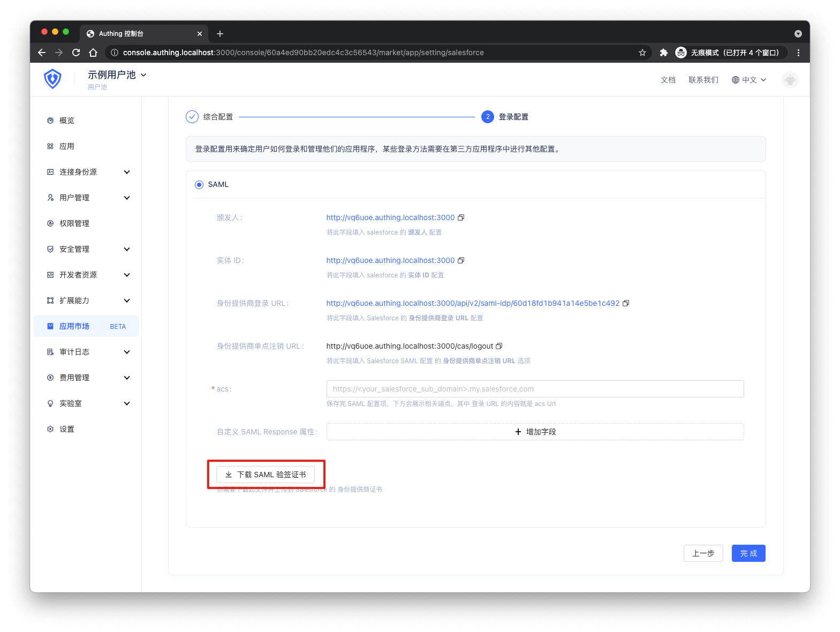This screenshot has height=632, width=840.
Task: Reload the browser page
Action: coord(76,52)
